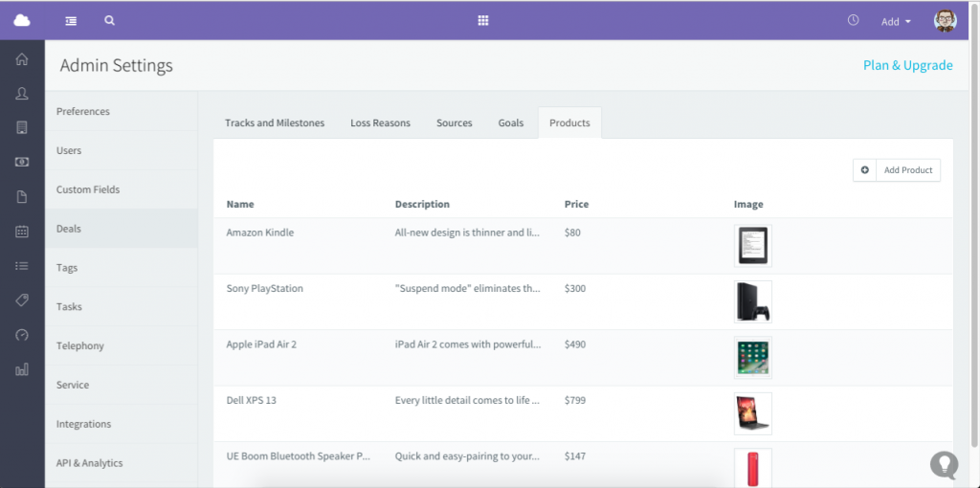Click the $147 price cell
The image size is (980, 488).
click(x=575, y=456)
